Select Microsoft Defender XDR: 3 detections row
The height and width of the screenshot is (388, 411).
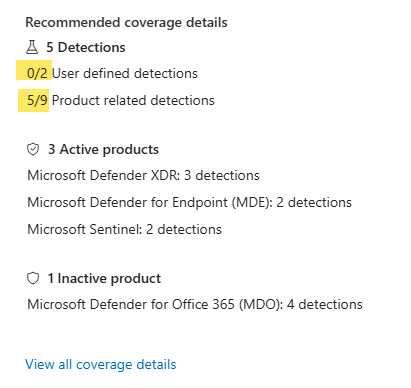click(x=143, y=175)
